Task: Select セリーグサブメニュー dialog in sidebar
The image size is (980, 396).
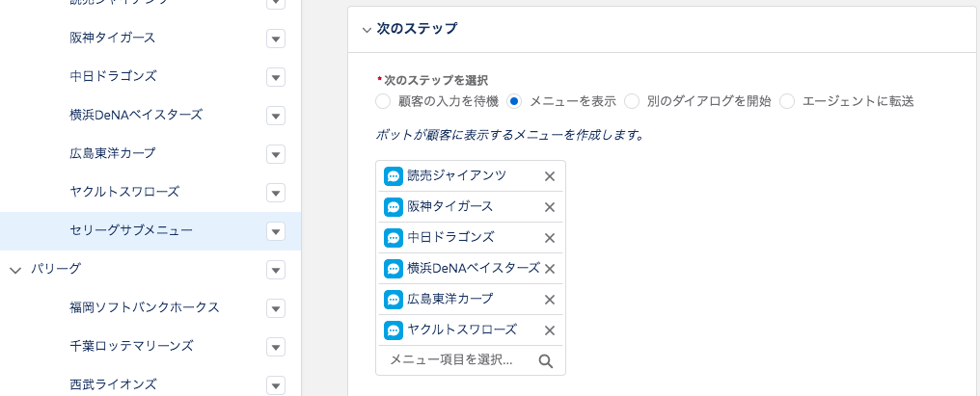Action: coord(131,230)
